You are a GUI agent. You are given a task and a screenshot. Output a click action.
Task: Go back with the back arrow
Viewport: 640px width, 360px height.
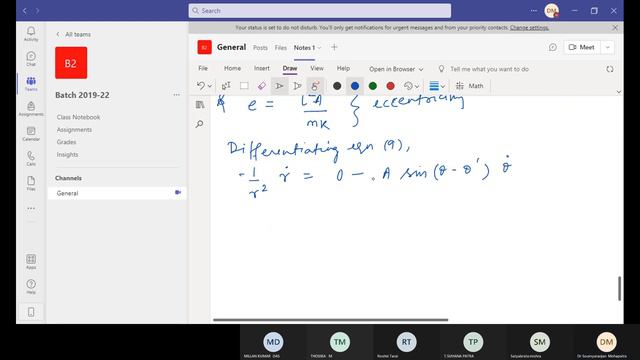click(24, 11)
